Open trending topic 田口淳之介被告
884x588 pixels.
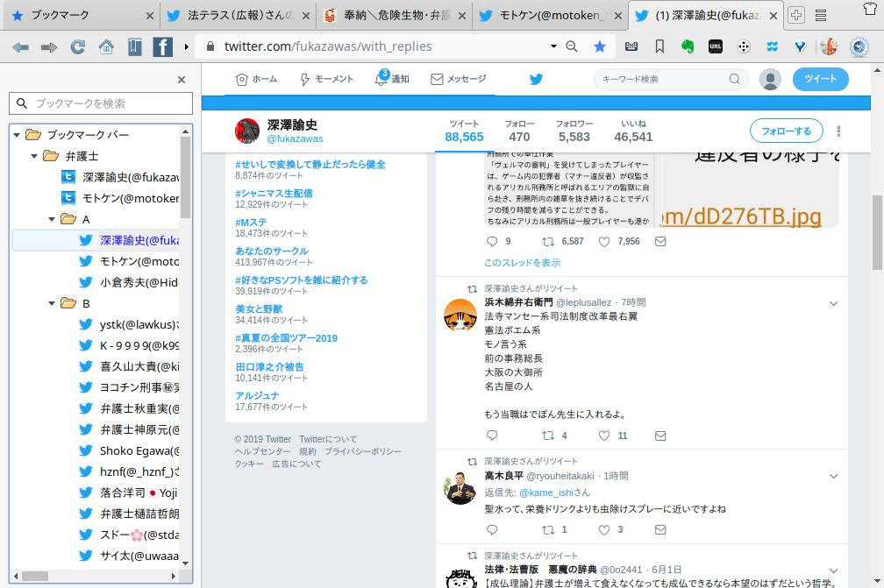tap(269, 366)
